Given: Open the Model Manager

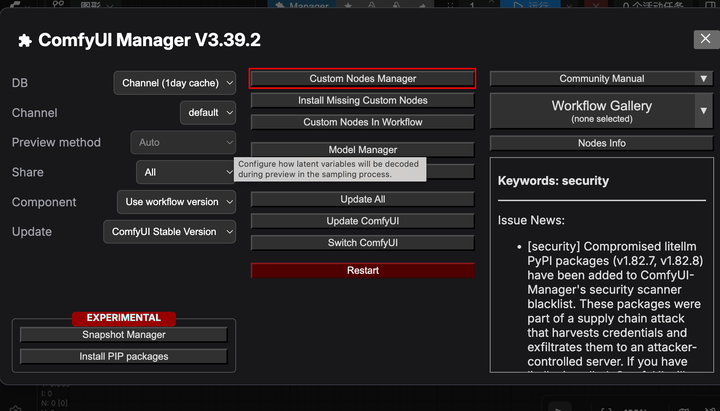Looking at the screenshot, I should click(x=362, y=150).
